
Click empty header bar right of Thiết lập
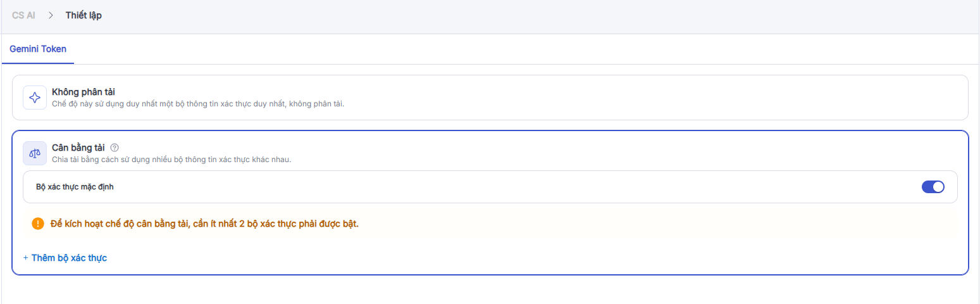[506, 15]
